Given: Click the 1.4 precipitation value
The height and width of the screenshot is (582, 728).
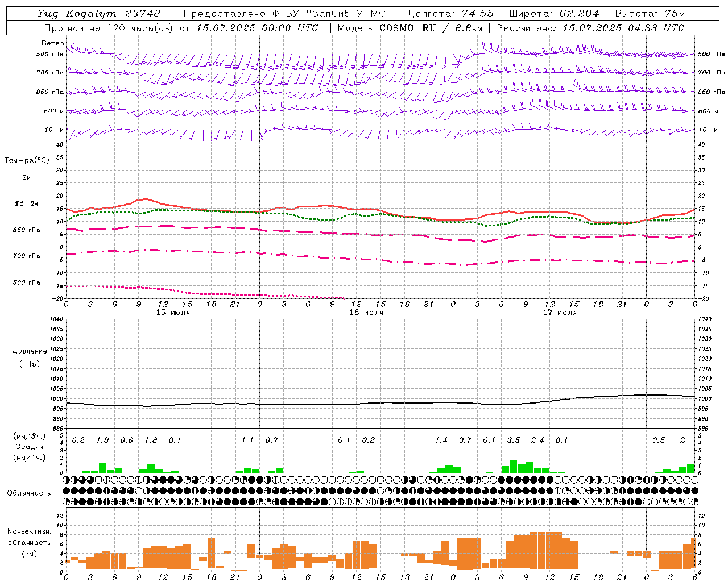Looking at the screenshot, I should tap(441, 440).
